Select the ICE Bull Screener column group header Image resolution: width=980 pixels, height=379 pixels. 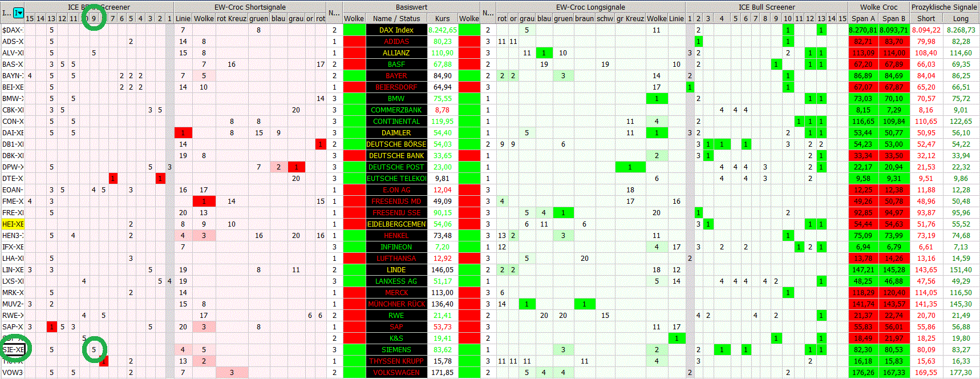click(766, 7)
